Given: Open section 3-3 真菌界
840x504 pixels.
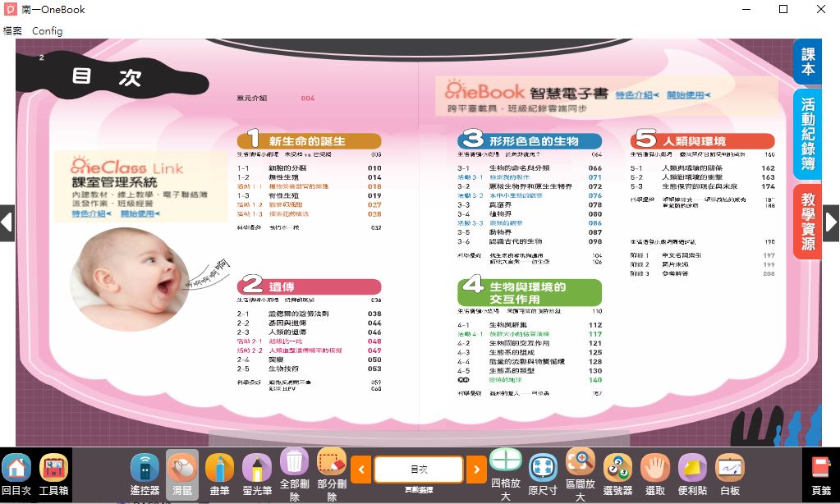Looking at the screenshot, I should pos(530,204).
